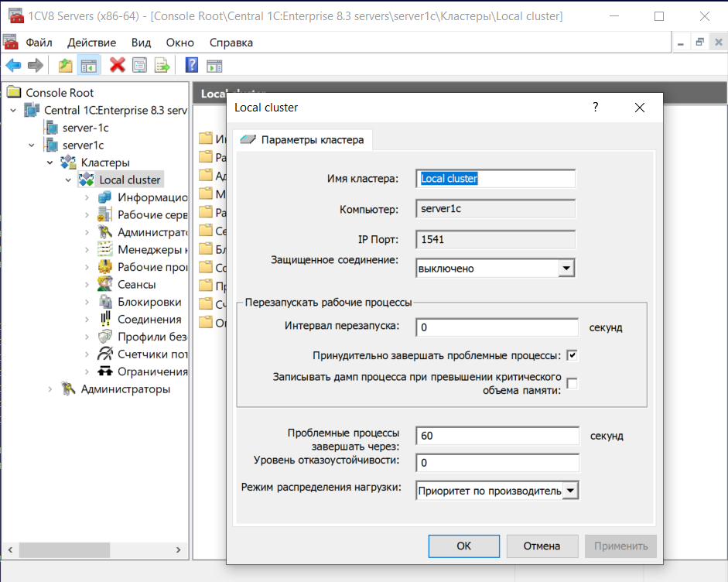Select the Соединения tree item
This screenshot has width=728, height=582.
149,319
